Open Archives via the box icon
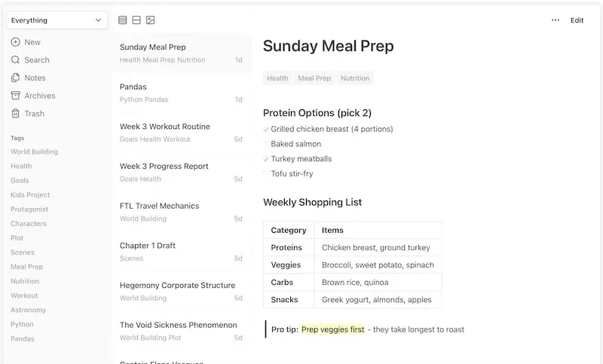 point(15,95)
